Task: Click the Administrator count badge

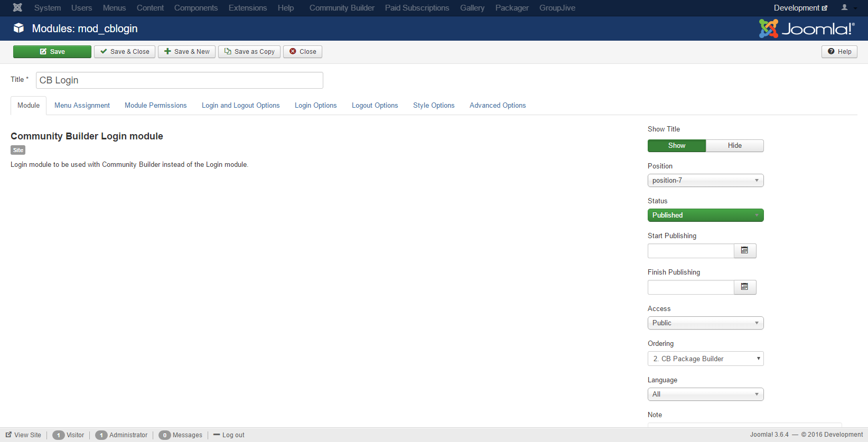Action: pyautogui.click(x=101, y=435)
